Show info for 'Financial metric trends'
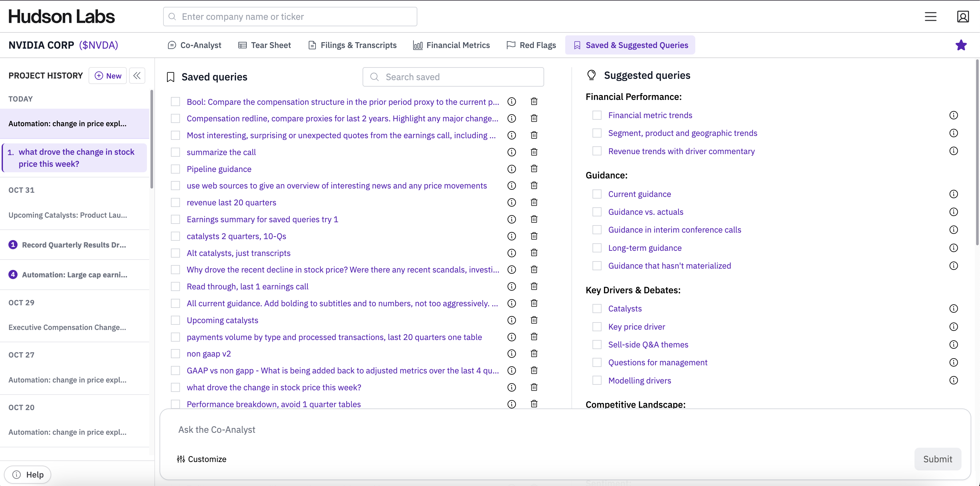This screenshot has height=486, width=980. coord(953,115)
